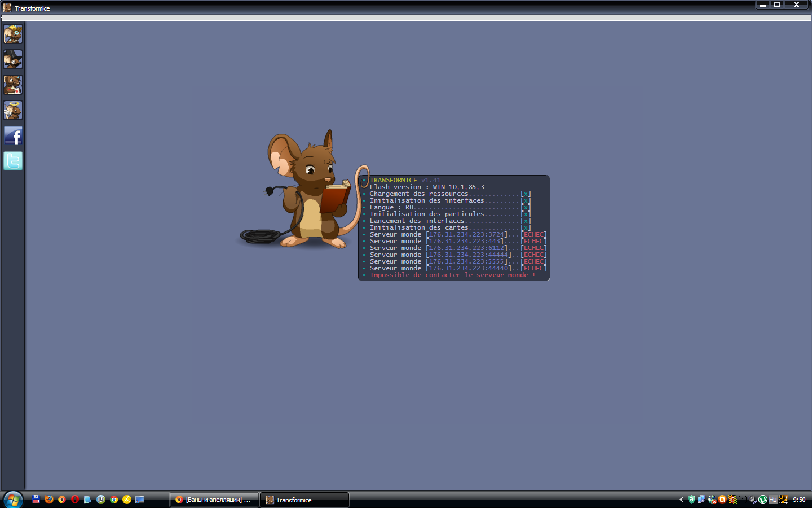Screen dimensions: 812x508
Task: Click the red-green arrows tray icon
Action: click(732, 500)
